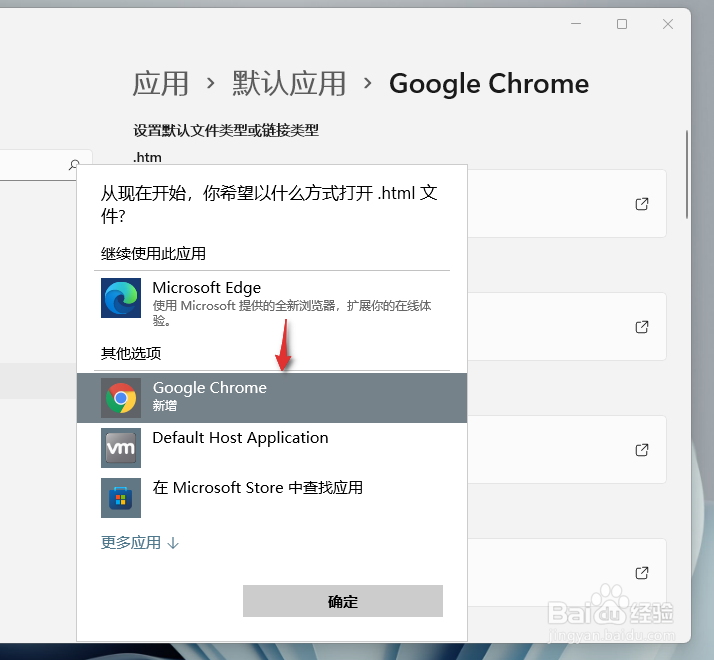Minimize the Settings window
Screen dimensions: 714x660
coord(576,24)
